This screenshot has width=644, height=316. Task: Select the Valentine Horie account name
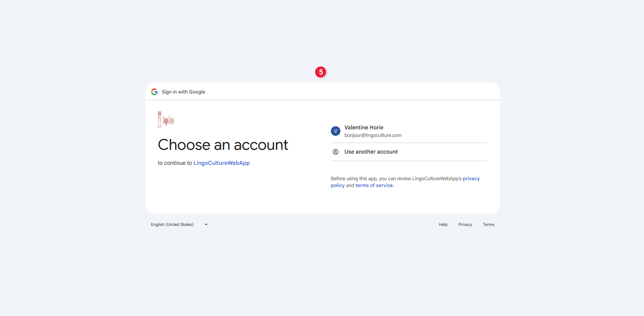[x=364, y=127]
